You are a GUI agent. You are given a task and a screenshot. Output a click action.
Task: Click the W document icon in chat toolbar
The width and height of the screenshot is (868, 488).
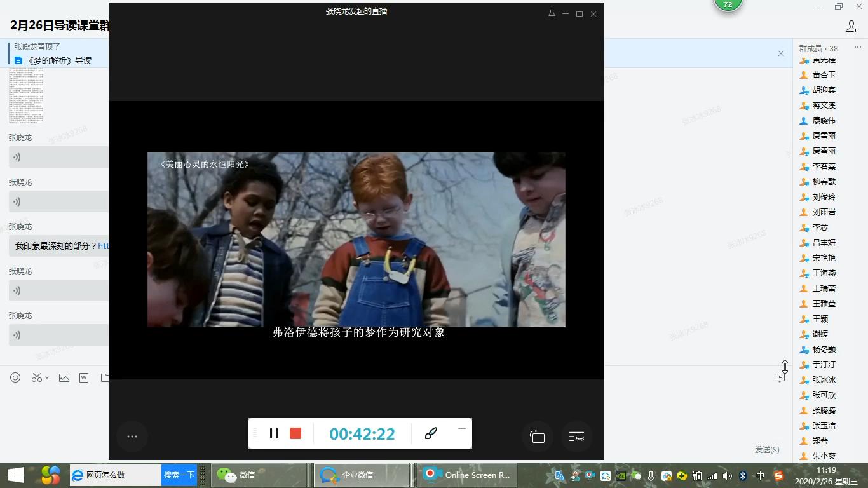tap(84, 377)
